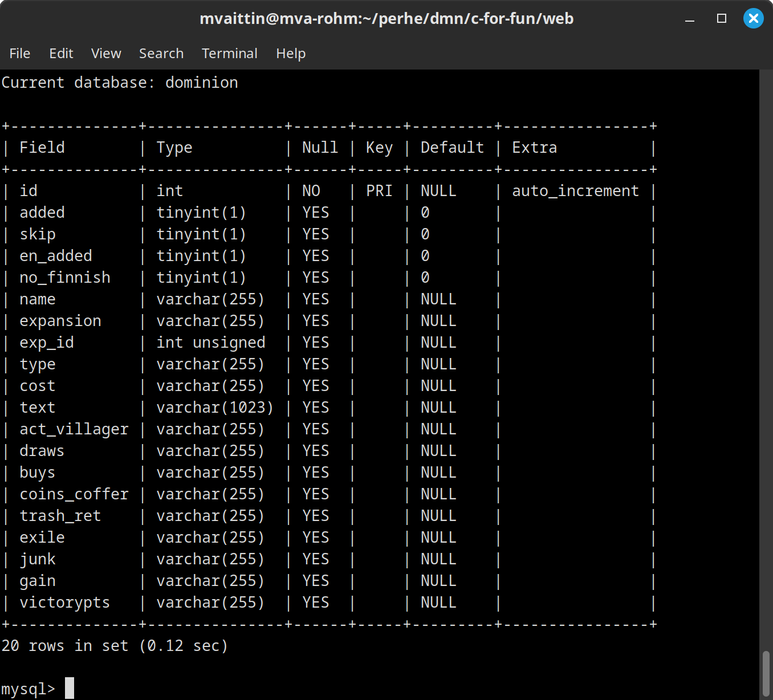The height and width of the screenshot is (700, 773).
Task: Open the File menu
Action: (20, 54)
